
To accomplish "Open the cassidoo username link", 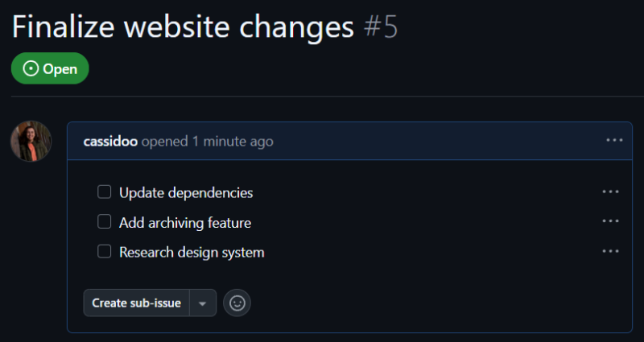I will click(110, 142).
